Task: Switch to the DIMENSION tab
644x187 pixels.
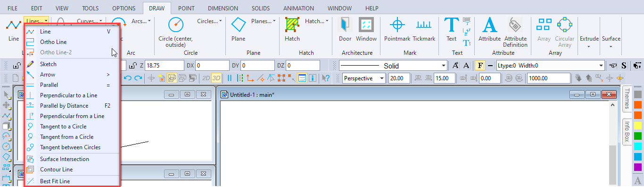Action: (x=223, y=8)
